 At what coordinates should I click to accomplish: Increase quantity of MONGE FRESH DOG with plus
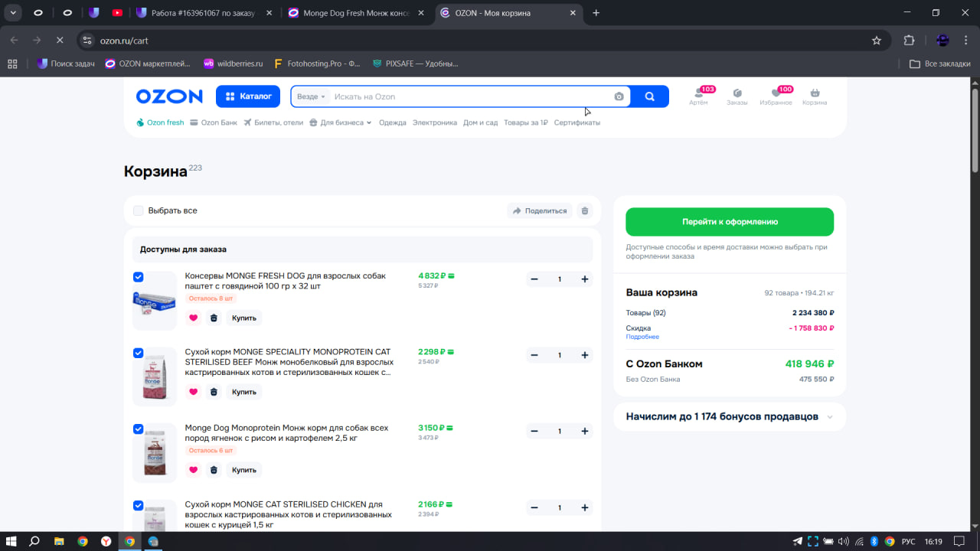[585, 279]
